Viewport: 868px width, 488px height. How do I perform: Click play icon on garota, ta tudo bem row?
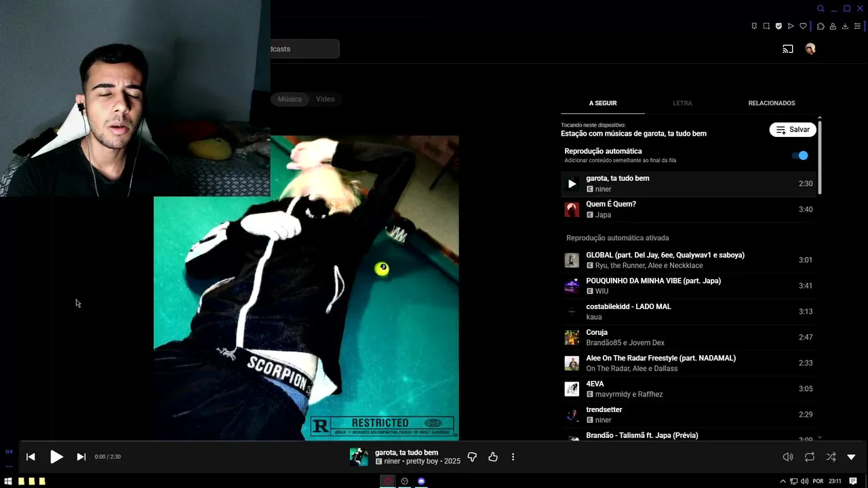coord(572,184)
